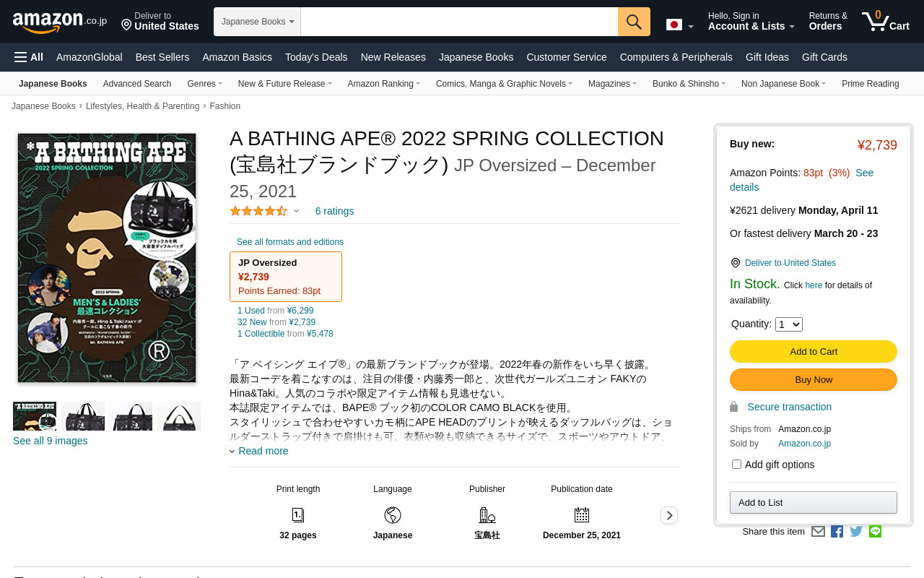Click Add to List button
The image size is (924, 578).
pos(814,502)
